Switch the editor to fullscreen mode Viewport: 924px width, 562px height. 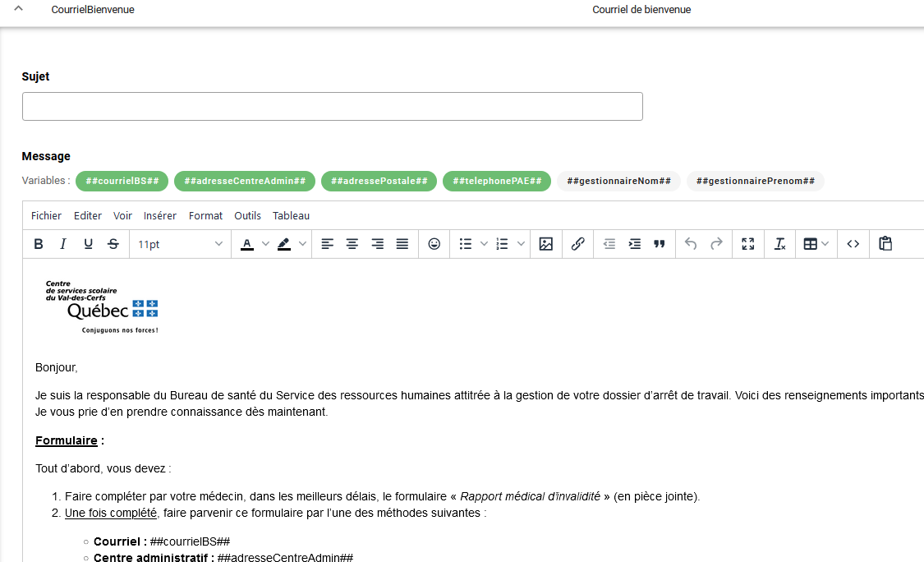[747, 244]
